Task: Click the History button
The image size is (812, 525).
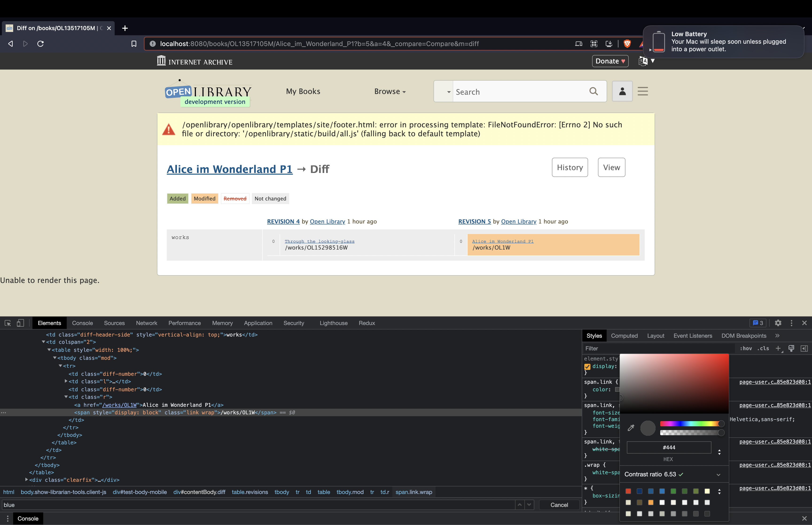Action: [x=570, y=167]
